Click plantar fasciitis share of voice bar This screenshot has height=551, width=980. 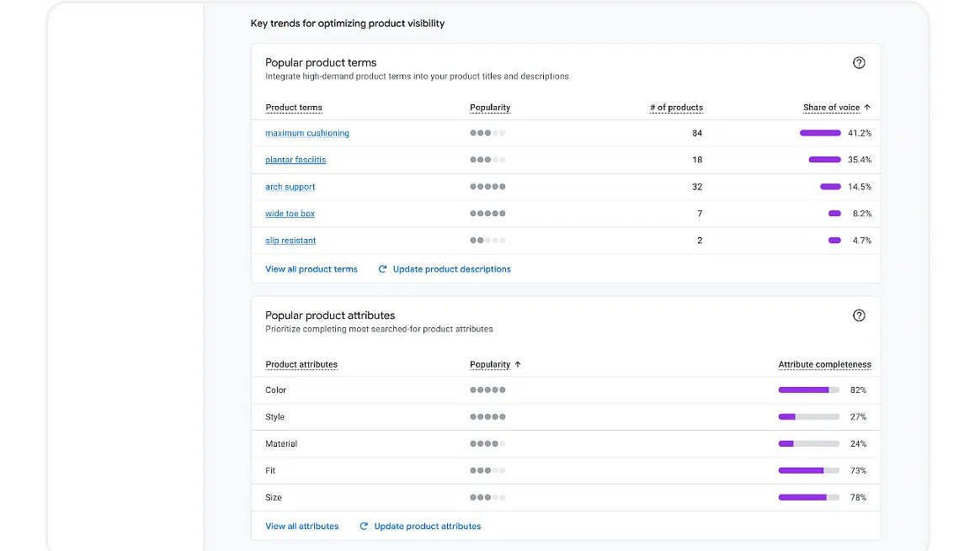[824, 160]
